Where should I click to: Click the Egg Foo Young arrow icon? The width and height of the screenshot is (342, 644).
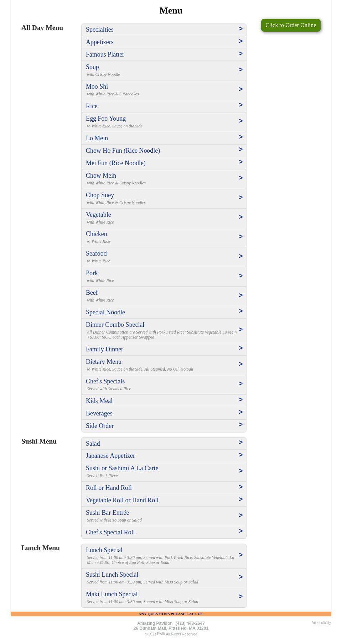240,121
